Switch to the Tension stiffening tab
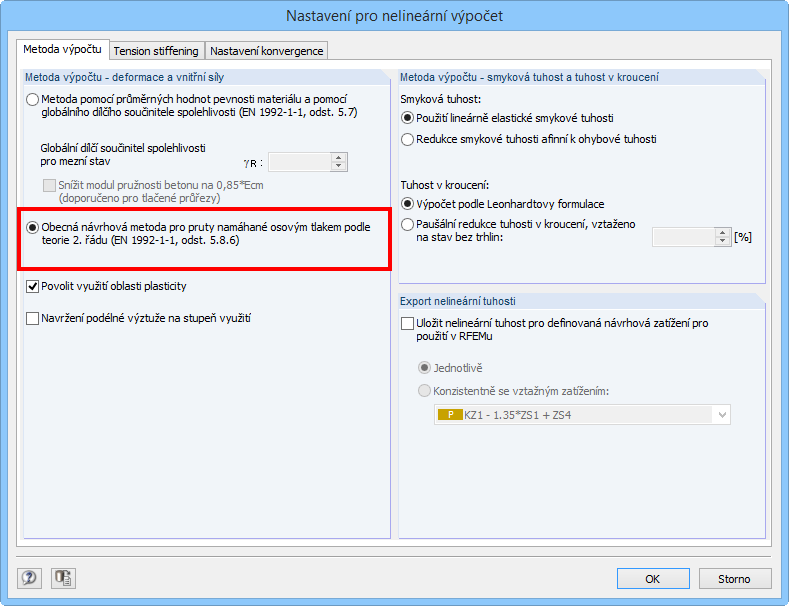Screen dimensions: 789x606 pos(157,51)
